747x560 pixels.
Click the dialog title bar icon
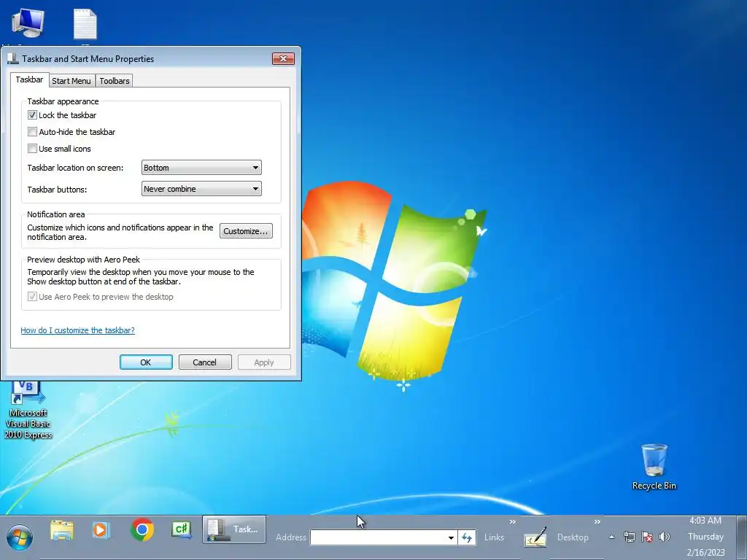(13, 58)
